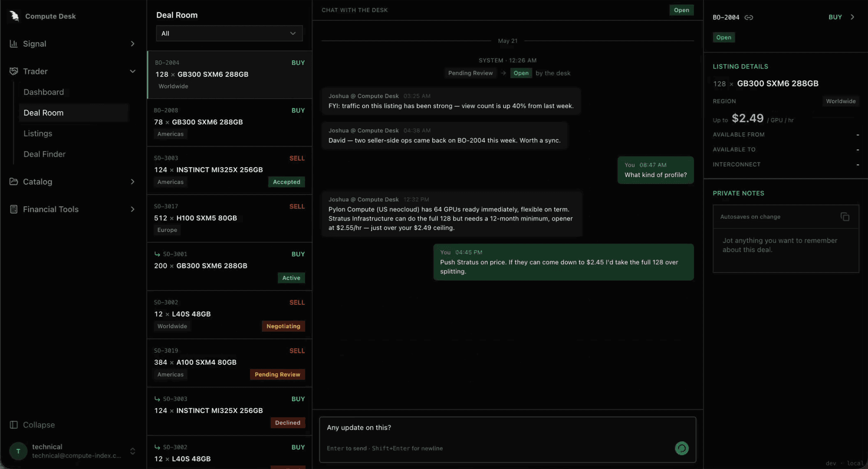Image resolution: width=868 pixels, height=469 pixels.
Task: Open the Signal menu item
Action: (x=72, y=44)
